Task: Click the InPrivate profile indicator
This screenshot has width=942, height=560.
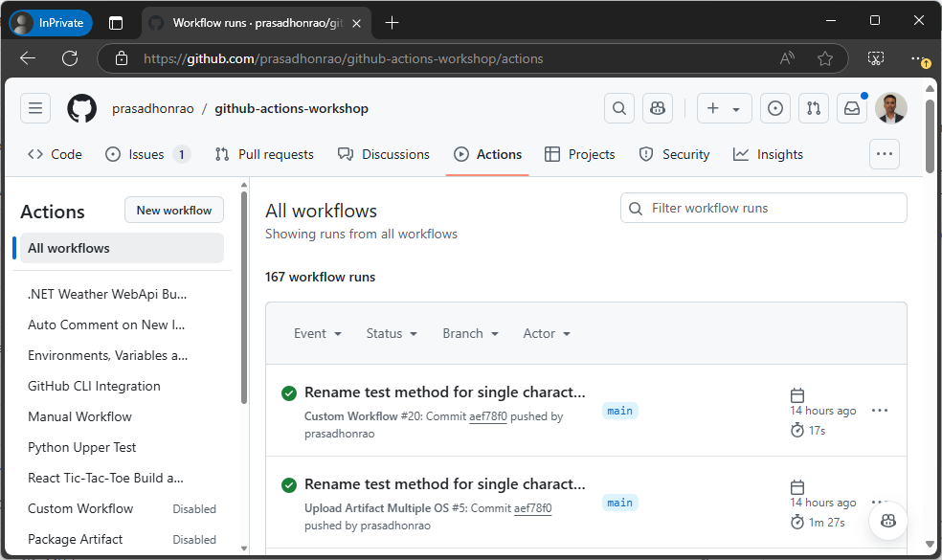Action: pyautogui.click(x=51, y=23)
